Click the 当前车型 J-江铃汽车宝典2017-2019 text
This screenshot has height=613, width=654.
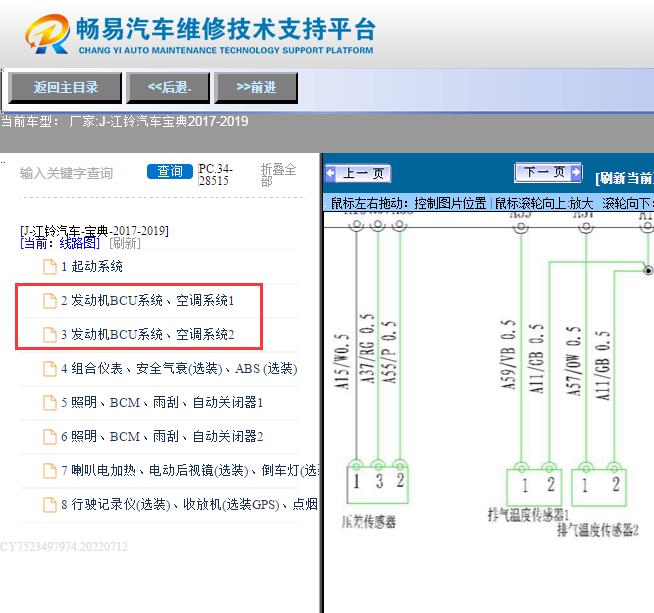124,121
